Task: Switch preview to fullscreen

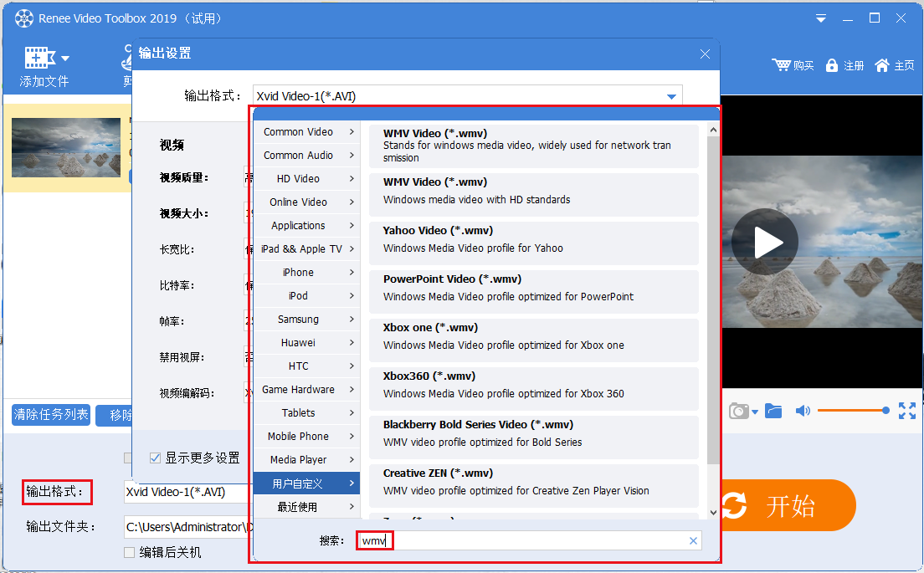Action: pyautogui.click(x=907, y=411)
